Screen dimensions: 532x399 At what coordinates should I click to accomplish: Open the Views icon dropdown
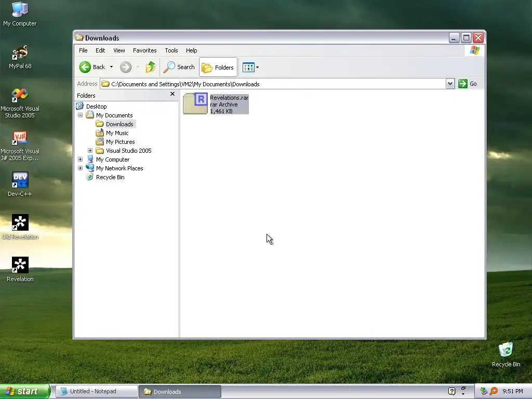tap(251, 67)
